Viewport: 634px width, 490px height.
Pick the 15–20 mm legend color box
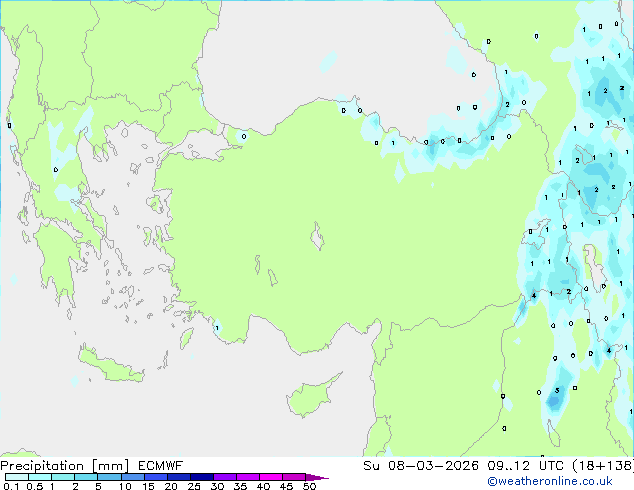(156, 477)
